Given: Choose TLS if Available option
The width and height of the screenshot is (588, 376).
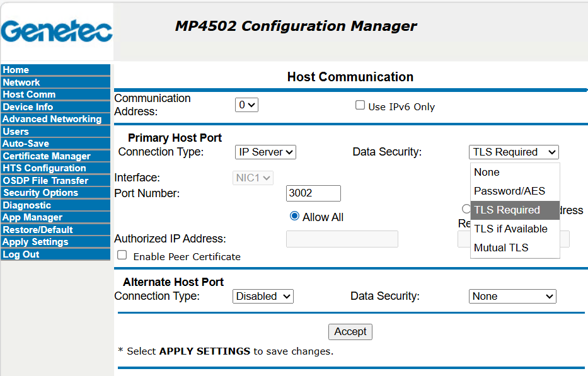Looking at the screenshot, I should [515, 229].
